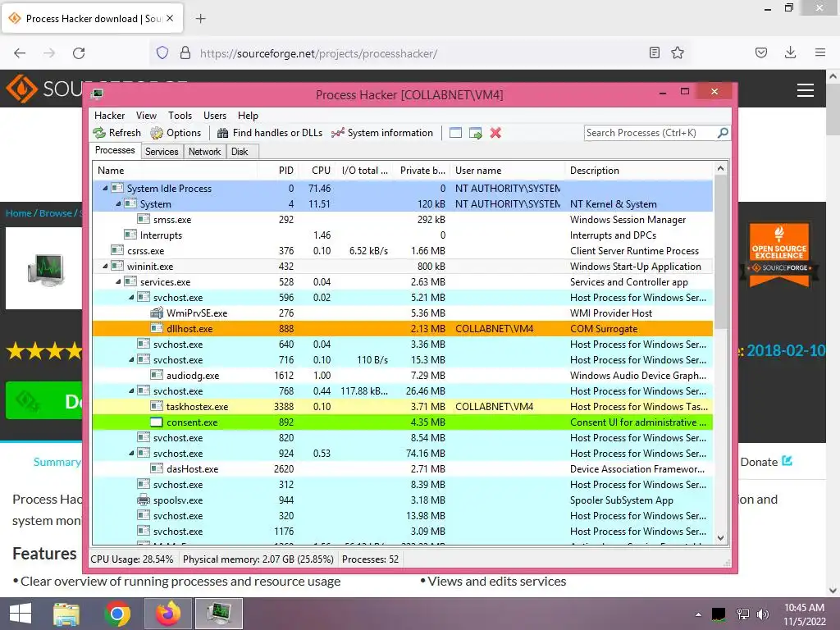Viewport: 840px width, 630px height.
Task: Click the tracking protection shield icon
Action: click(x=162, y=52)
